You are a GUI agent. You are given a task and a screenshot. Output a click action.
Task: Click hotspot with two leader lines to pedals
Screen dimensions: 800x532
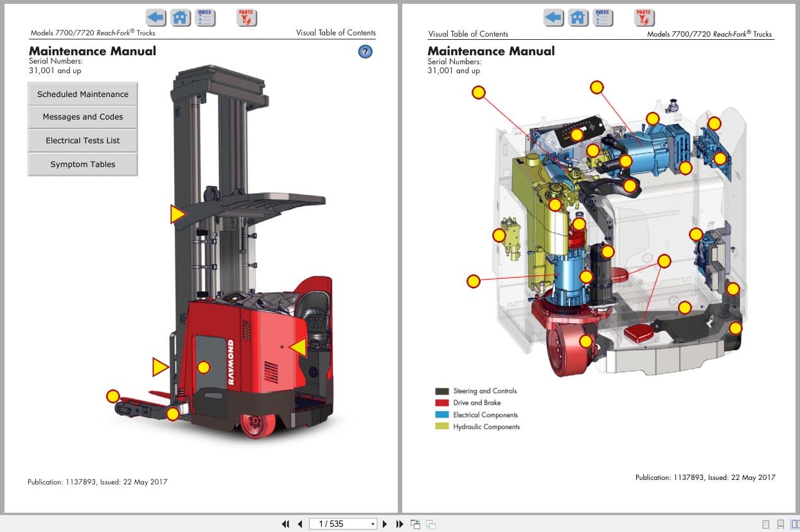pos(664,261)
